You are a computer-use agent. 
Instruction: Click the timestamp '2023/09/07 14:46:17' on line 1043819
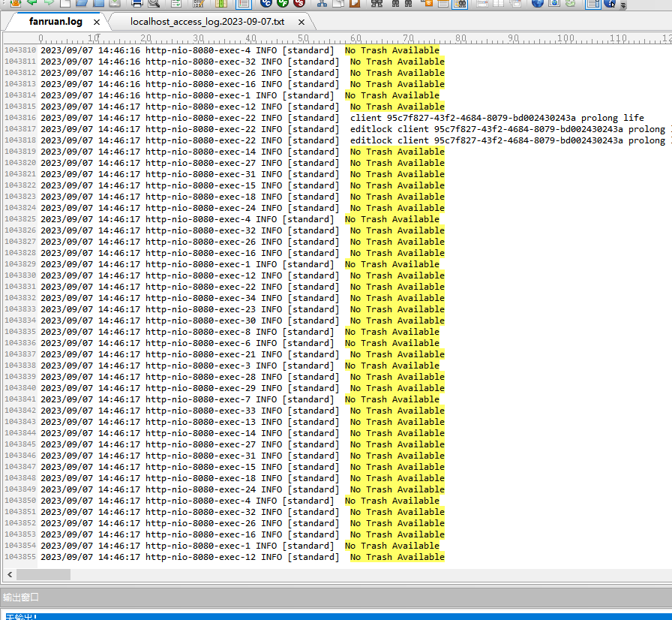coord(91,152)
